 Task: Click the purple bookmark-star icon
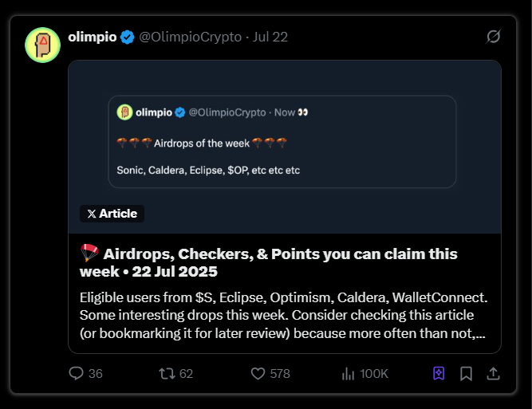[438, 373]
